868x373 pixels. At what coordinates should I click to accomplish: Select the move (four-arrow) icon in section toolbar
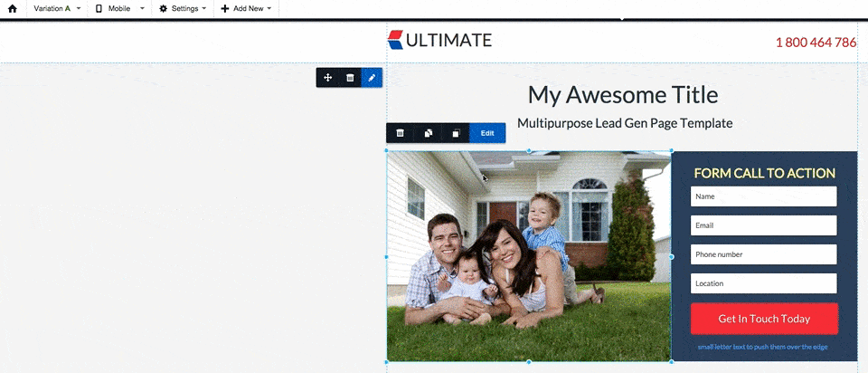[327, 78]
